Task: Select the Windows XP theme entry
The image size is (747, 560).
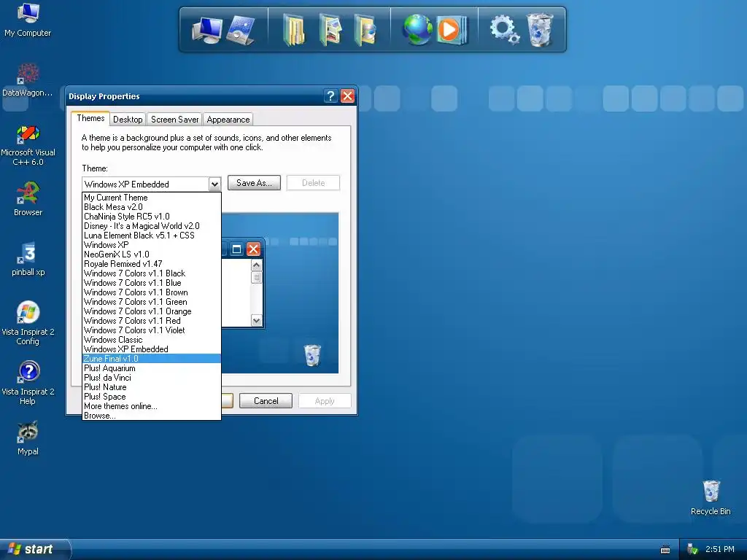Action: point(152,245)
